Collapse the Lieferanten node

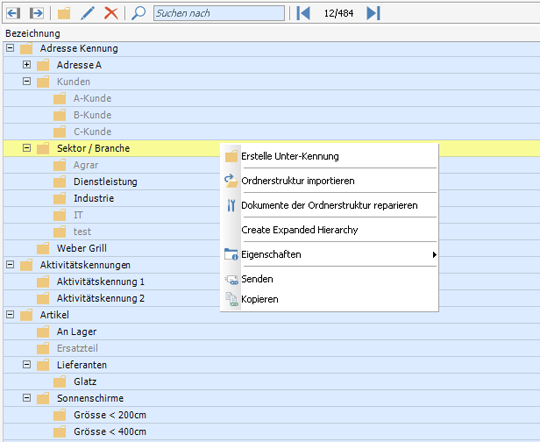[27, 364]
